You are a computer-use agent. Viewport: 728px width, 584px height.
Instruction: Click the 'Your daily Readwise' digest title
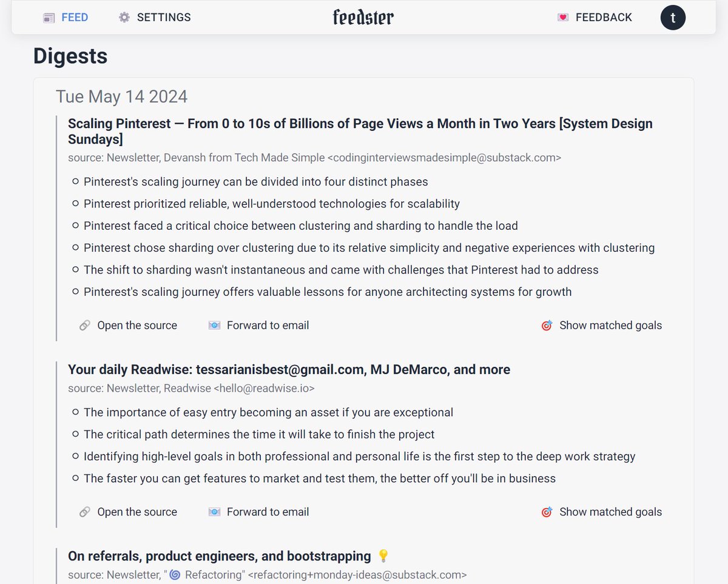pos(289,370)
